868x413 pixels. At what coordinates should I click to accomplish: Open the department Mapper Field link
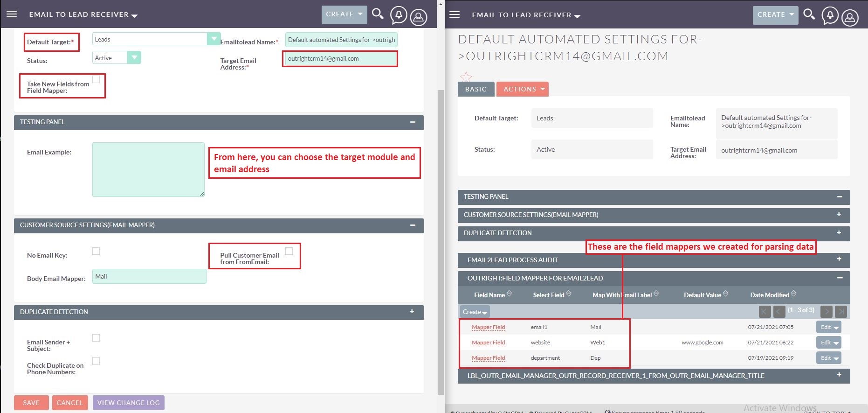point(488,358)
